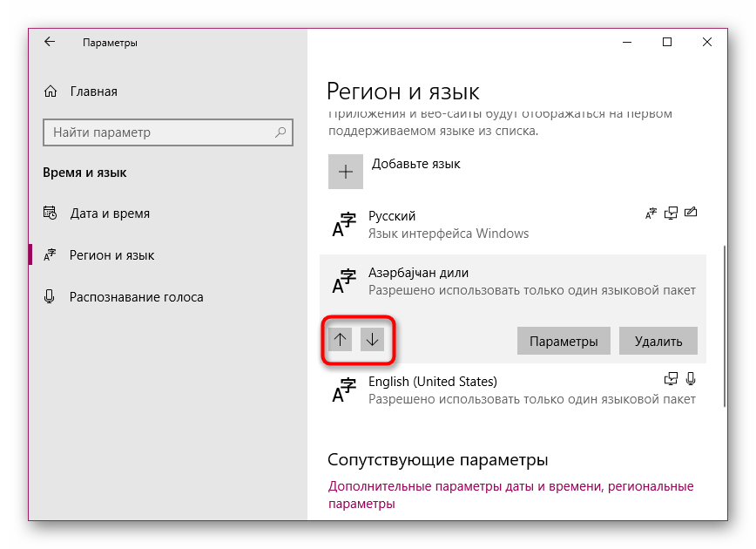The image size is (756, 549).
Task: Click the Русский language icon
Action: (x=344, y=225)
